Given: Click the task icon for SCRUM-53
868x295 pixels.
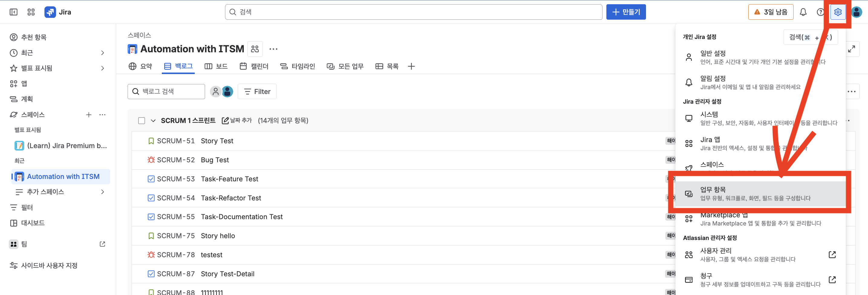Looking at the screenshot, I should coord(151,179).
